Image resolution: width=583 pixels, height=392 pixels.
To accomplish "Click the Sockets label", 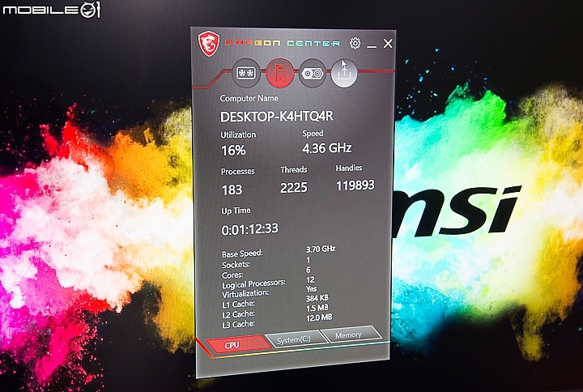I will pos(236,265).
